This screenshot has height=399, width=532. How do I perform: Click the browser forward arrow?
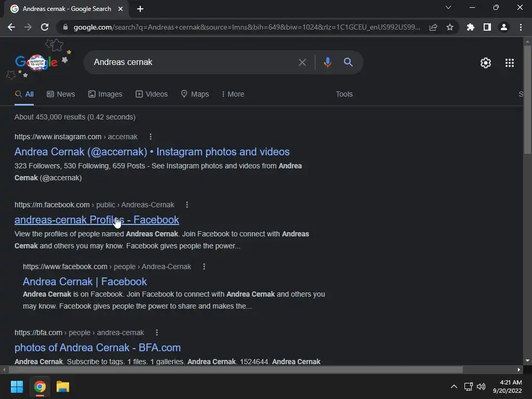28,27
